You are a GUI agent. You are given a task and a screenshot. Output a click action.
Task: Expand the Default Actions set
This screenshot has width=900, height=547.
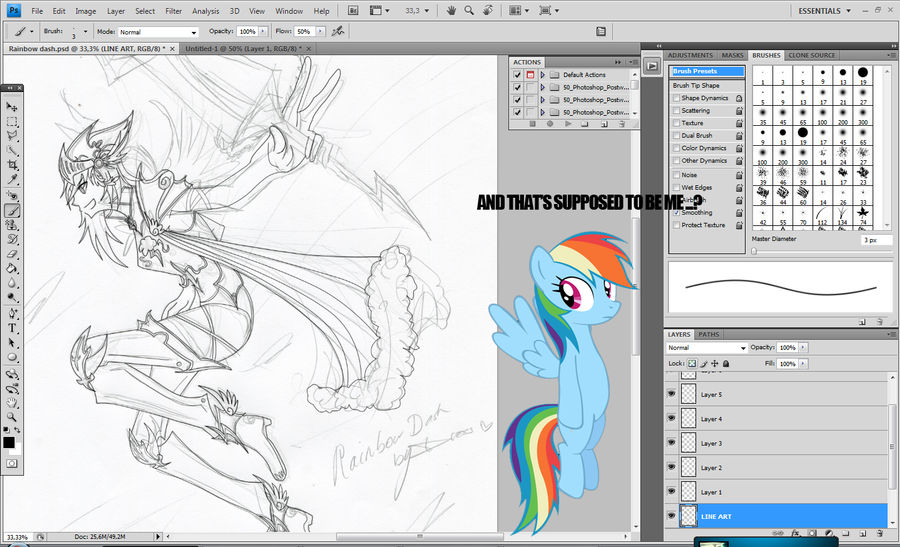coord(542,75)
